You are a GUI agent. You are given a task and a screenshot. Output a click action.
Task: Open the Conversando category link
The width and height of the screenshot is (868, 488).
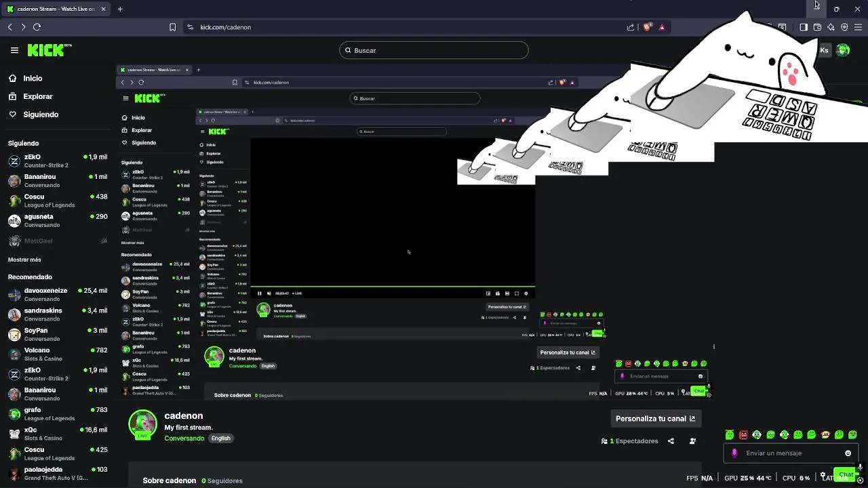pyautogui.click(x=184, y=439)
